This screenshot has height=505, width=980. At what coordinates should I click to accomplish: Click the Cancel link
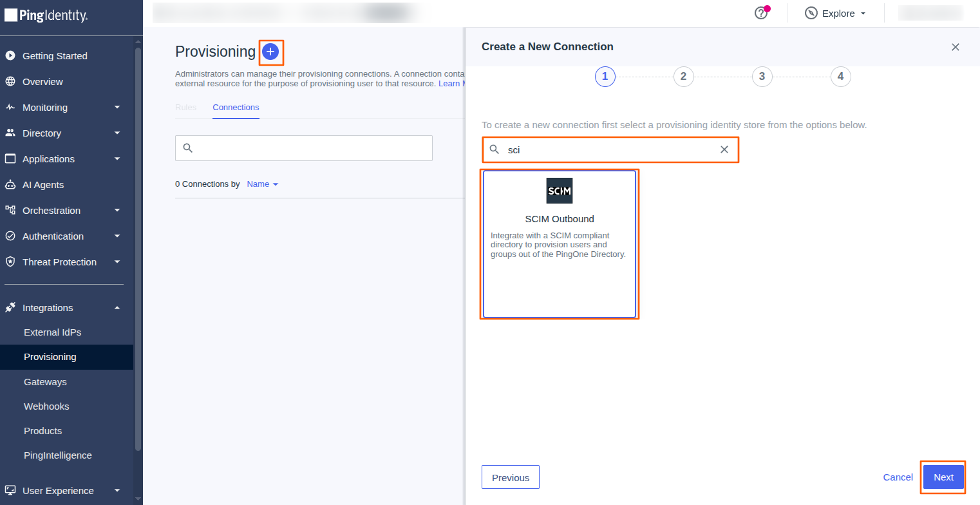898,477
